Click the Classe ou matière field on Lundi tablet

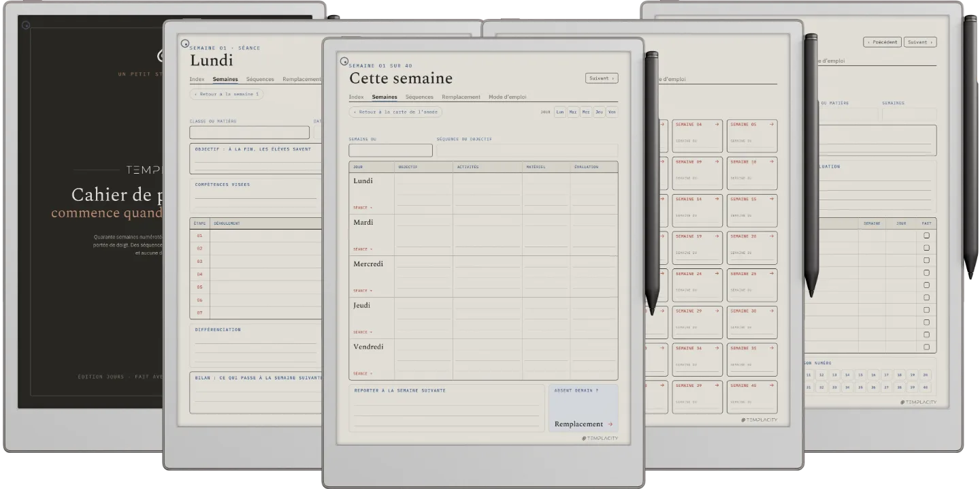(249, 132)
